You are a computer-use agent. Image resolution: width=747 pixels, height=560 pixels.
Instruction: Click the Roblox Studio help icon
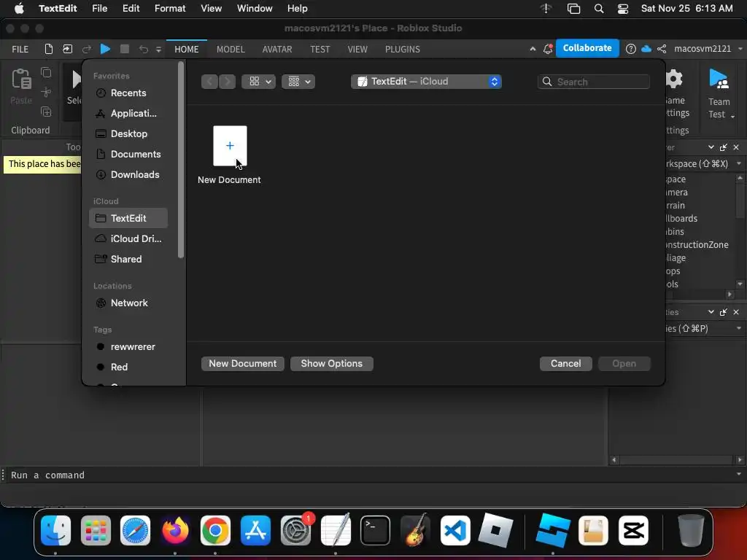point(631,49)
